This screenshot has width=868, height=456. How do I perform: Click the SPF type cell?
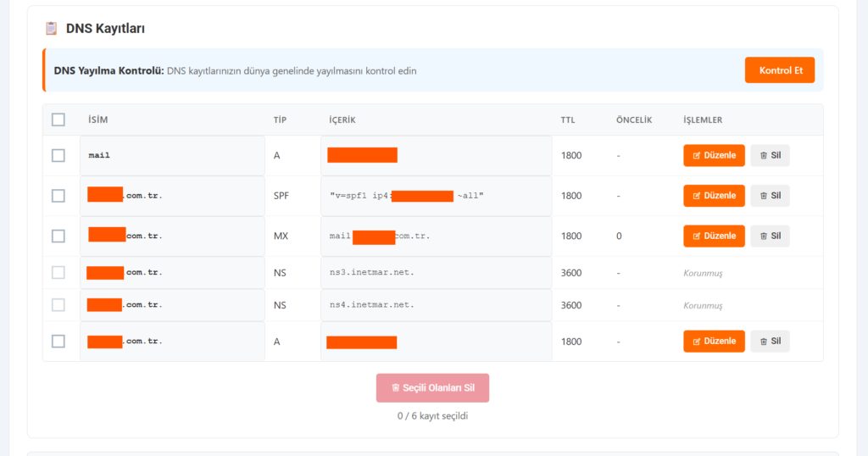281,196
